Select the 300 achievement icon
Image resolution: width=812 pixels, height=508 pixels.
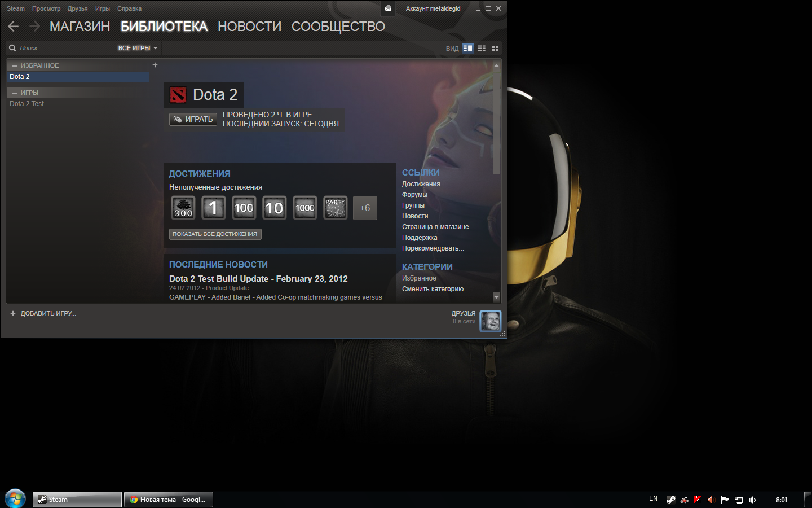[183, 208]
